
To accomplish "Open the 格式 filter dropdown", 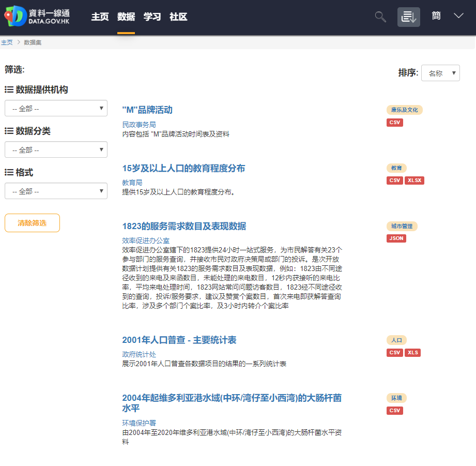I will 56,191.
